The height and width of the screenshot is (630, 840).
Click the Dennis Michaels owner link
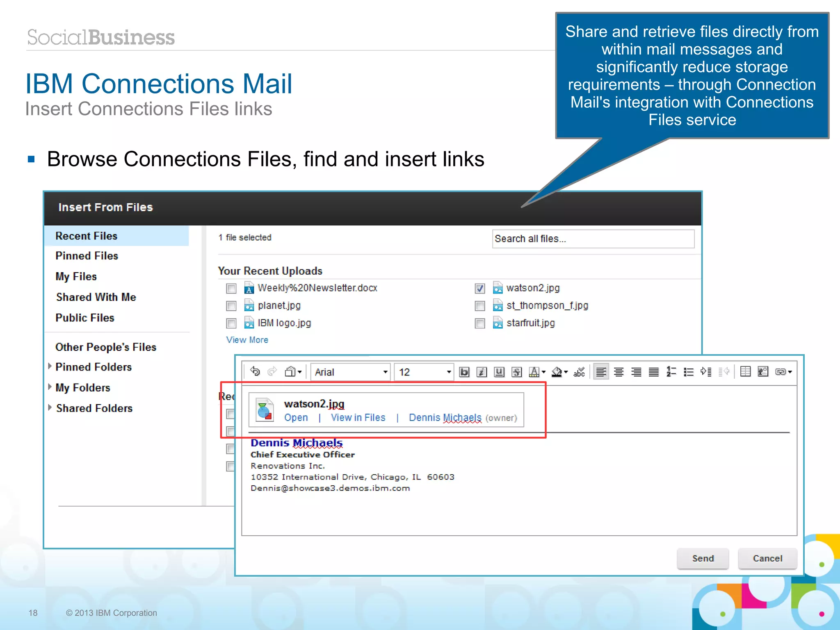click(x=445, y=418)
